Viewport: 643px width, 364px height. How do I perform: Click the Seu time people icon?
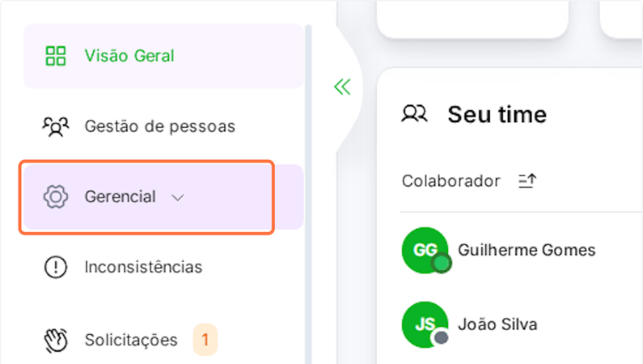click(x=414, y=114)
